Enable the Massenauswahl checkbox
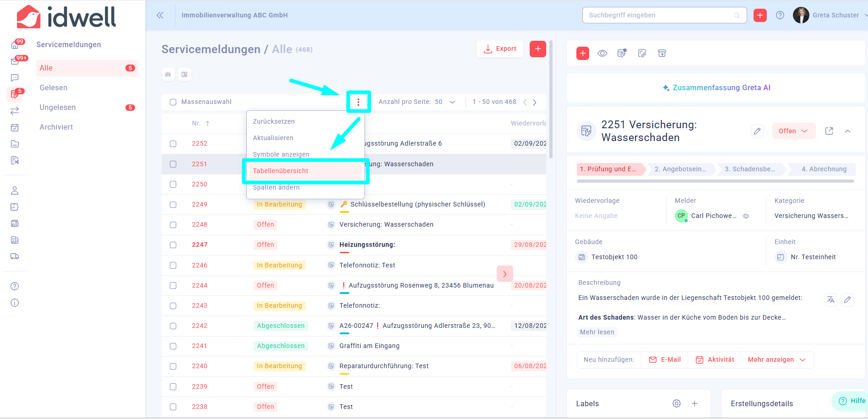The height and width of the screenshot is (419, 868). tap(173, 102)
